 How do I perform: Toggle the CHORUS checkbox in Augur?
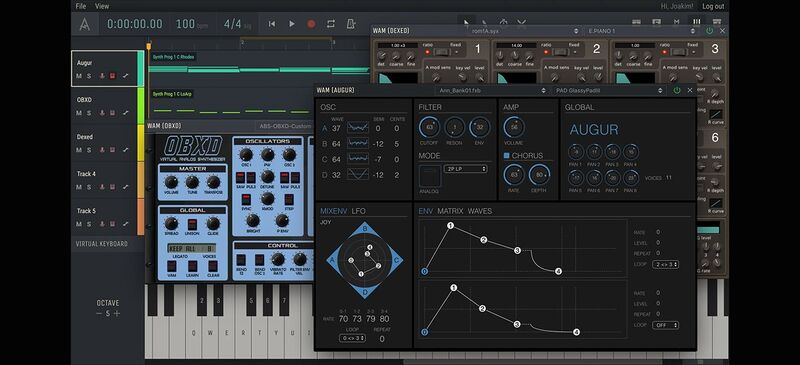click(507, 155)
